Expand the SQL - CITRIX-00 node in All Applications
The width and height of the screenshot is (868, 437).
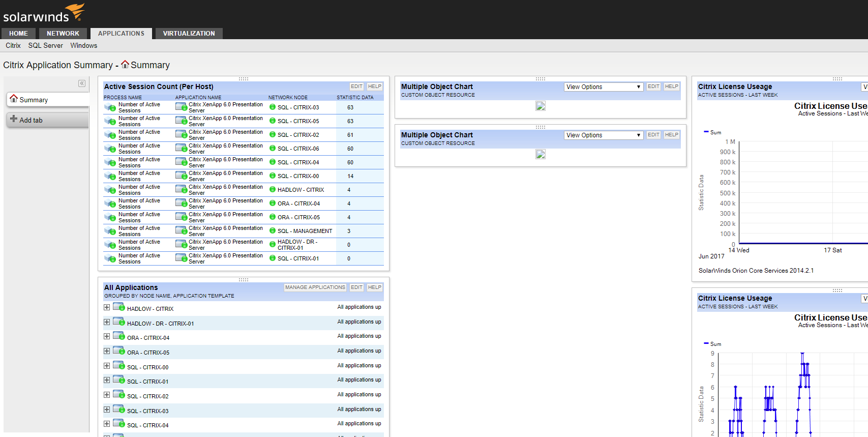107,366
